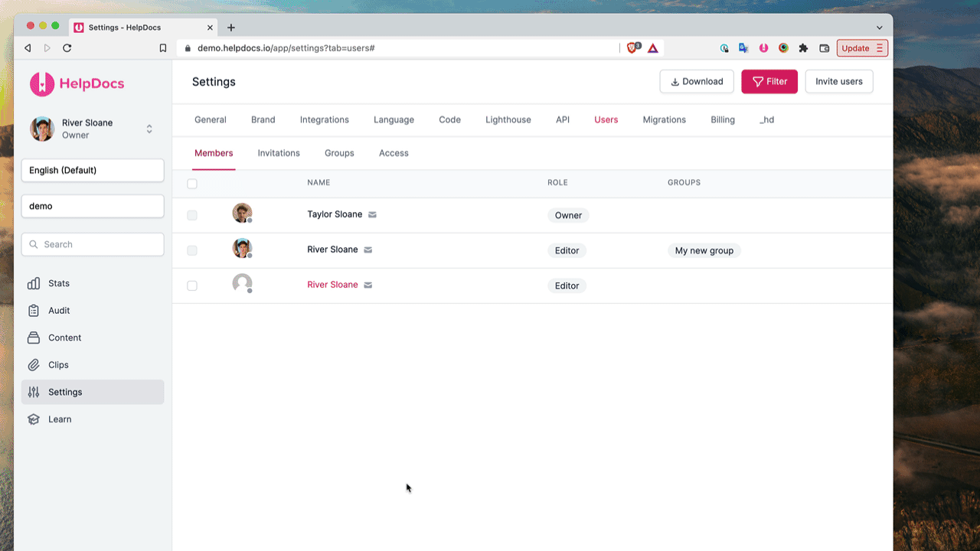Switch to the Integrations tab
The width and height of the screenshot is (980, 551).
click(325, 120)
